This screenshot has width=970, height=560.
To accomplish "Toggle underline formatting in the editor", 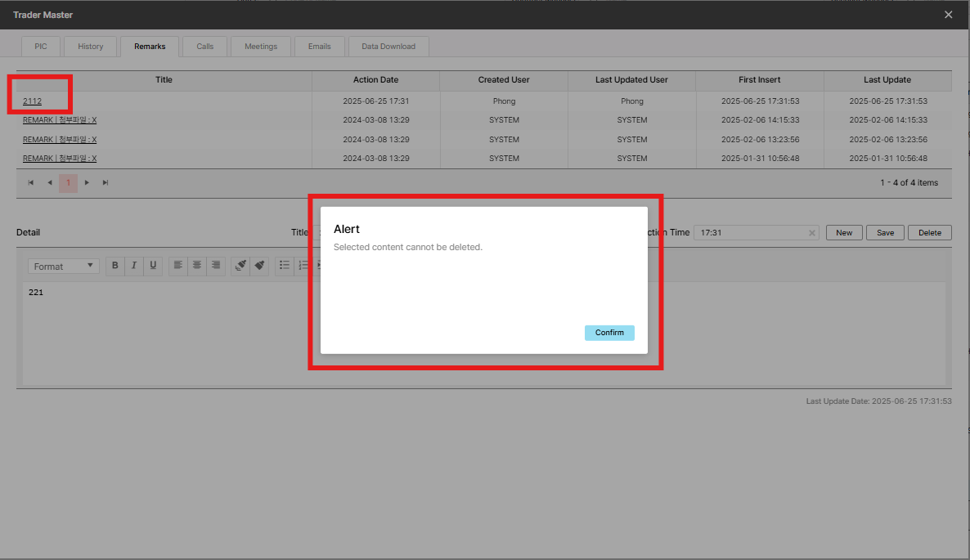I will [153, 266].
